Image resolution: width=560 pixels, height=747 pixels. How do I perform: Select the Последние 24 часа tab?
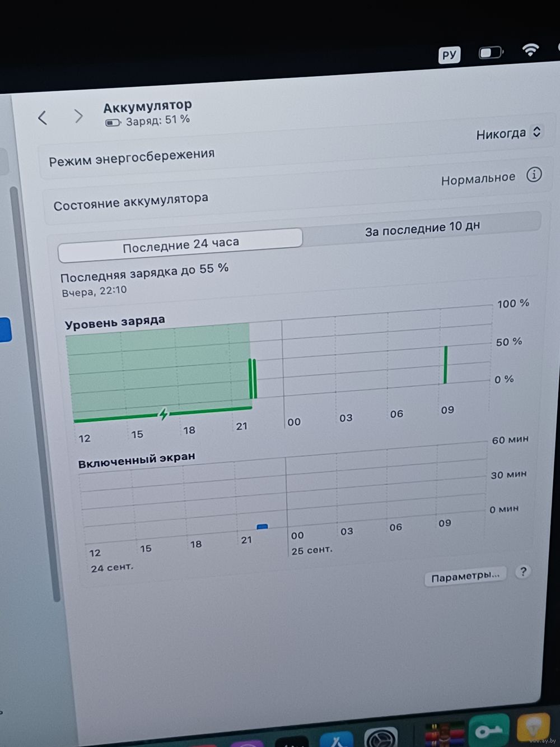click(x=180, y=245)
